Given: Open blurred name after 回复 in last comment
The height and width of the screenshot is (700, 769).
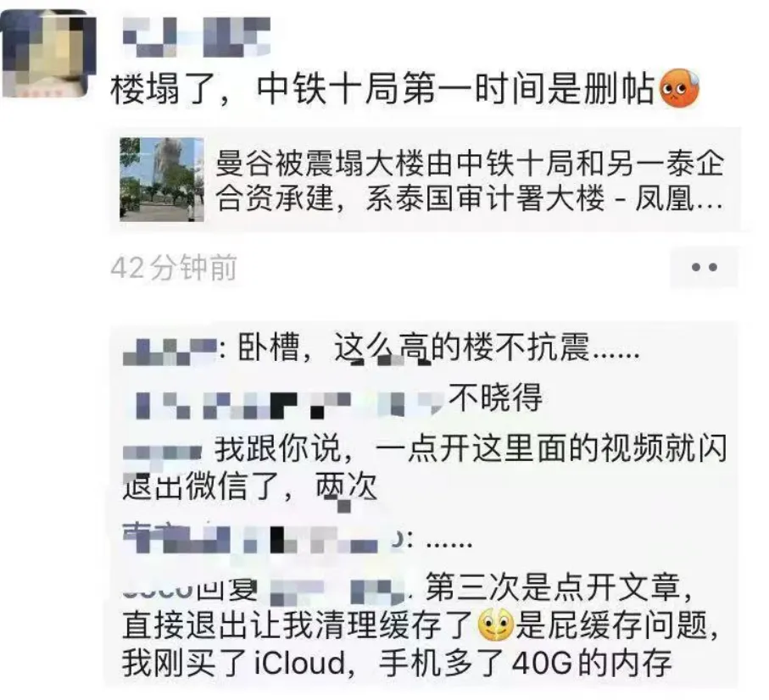Looking at the screenshot, I should (x=338, y=592).
